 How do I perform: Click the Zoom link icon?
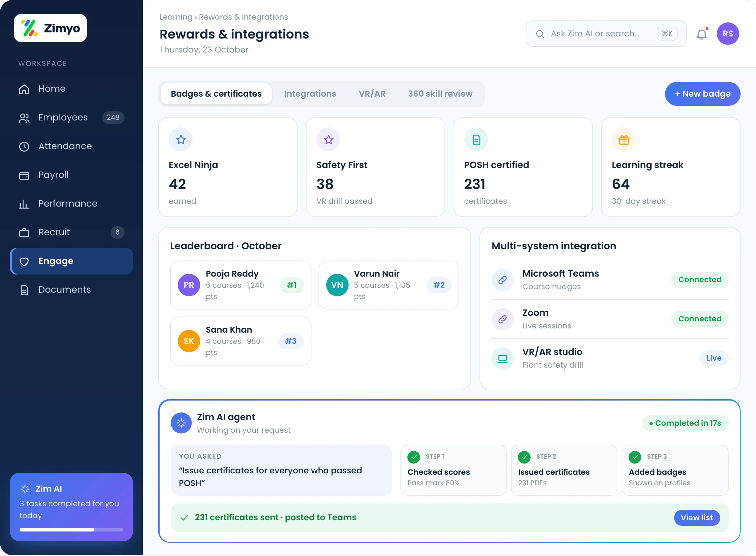(x=503, y=319)
